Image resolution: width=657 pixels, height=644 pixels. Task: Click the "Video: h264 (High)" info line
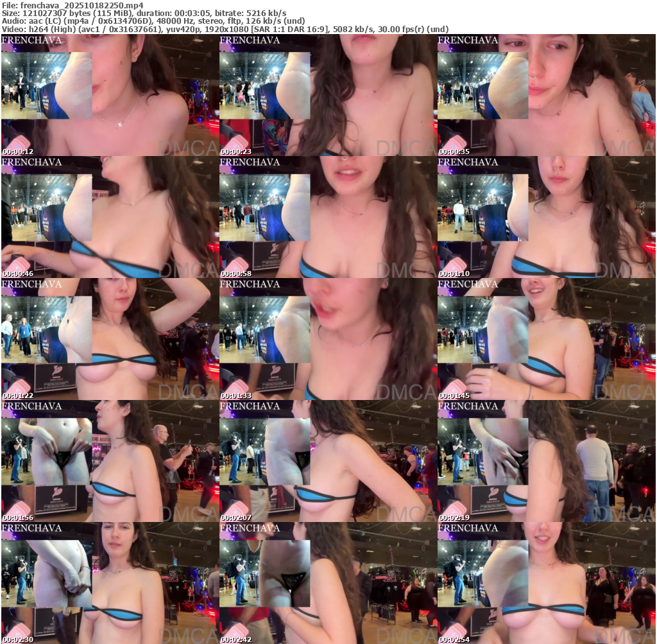[x=225, y=30]
